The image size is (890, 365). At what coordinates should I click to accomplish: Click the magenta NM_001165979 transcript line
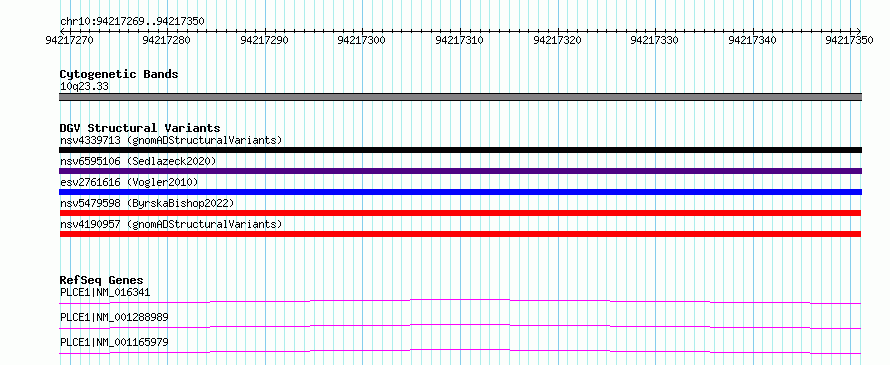tap(460, 351)
